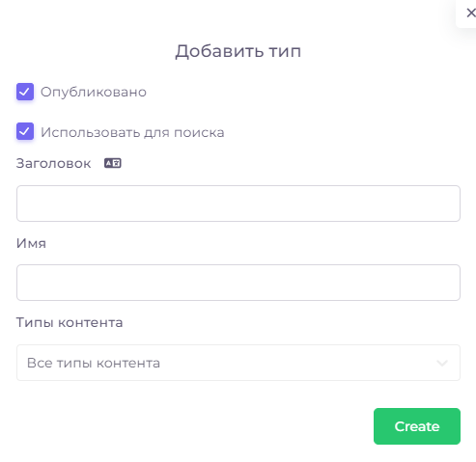The height and width of the screenshot is (462, 476).
Task: Dismiss the dialog using the X icon
Action: point(470,14)
